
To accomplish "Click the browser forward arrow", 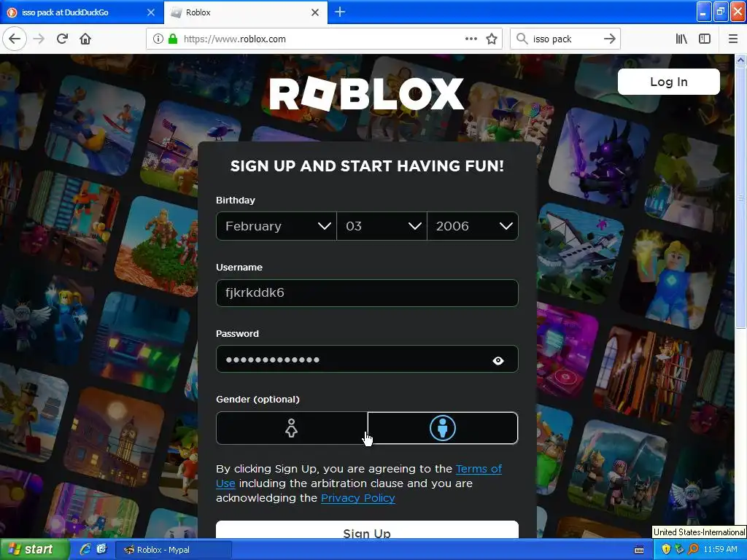I will point(39,39).
